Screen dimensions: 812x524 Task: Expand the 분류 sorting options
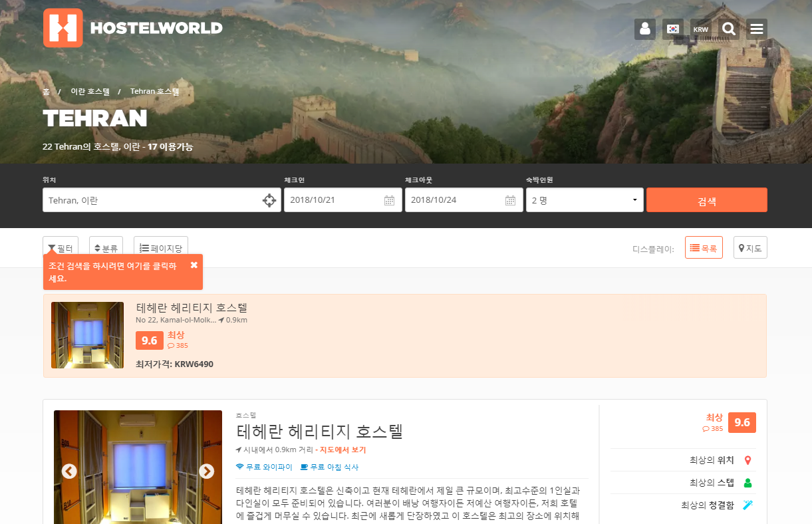(x=106, y=247)
